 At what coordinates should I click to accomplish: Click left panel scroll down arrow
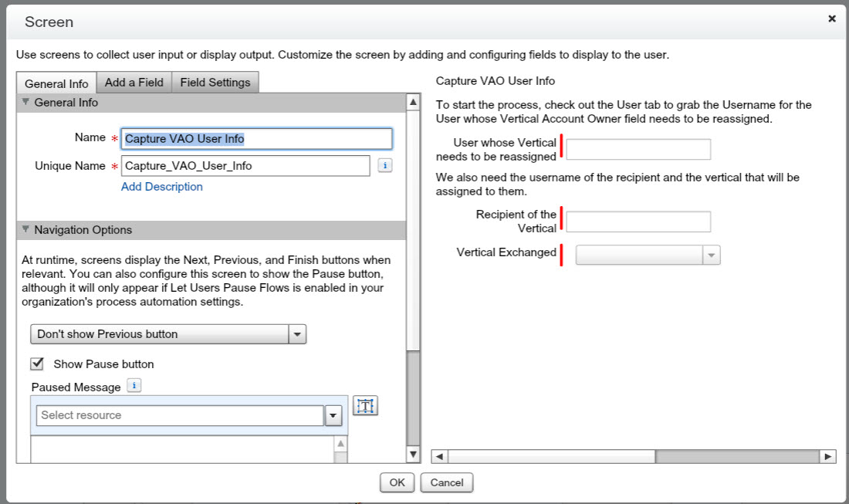pyautogui.click(x=413, y=455)
